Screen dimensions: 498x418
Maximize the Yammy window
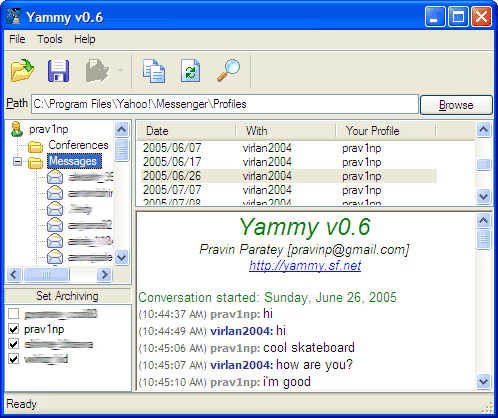coord(458,17)
